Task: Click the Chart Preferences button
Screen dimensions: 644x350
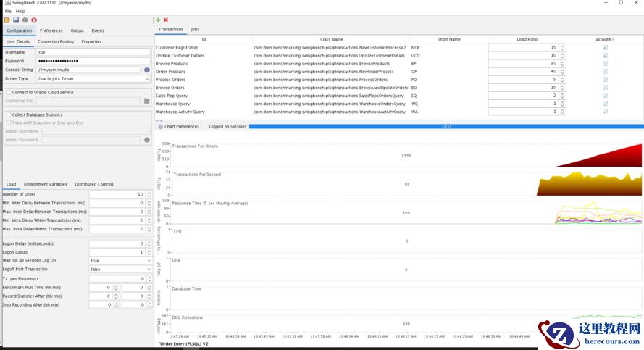Action: (178, 126)
